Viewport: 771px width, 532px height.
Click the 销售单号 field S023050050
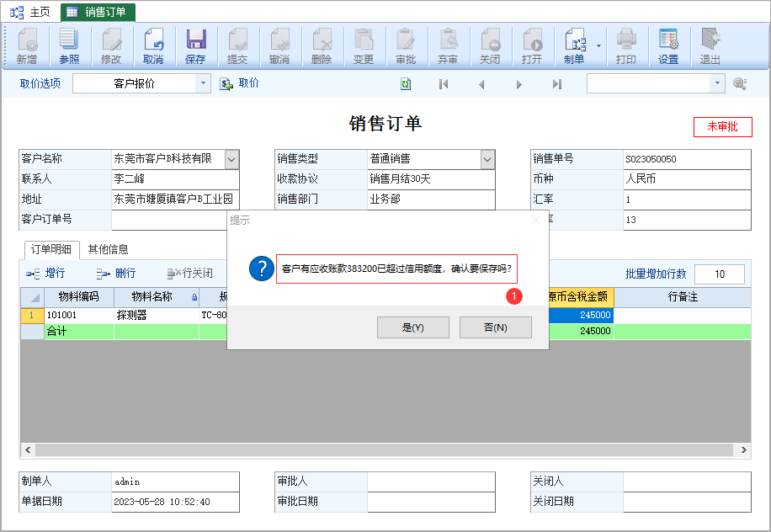pyautogui.click(x=687, y=159)
